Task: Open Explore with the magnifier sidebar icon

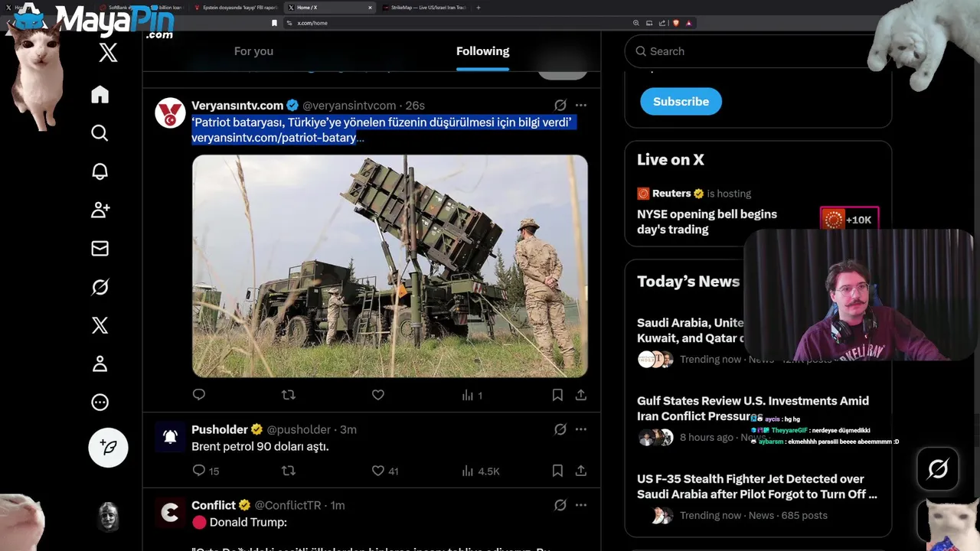Action: (100, 133)
